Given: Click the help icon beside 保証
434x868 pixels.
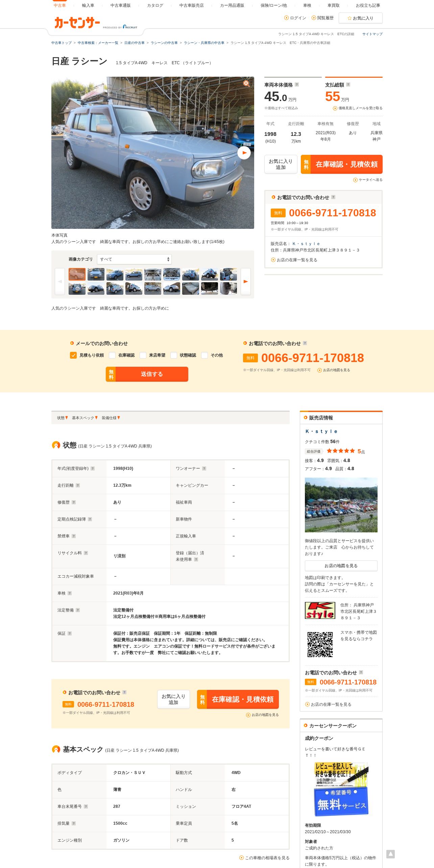Looking at the screenshot, I should click(70, 633).
